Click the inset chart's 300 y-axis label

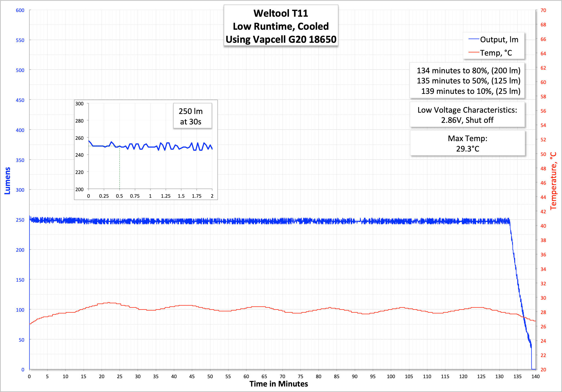click(79, 104)
